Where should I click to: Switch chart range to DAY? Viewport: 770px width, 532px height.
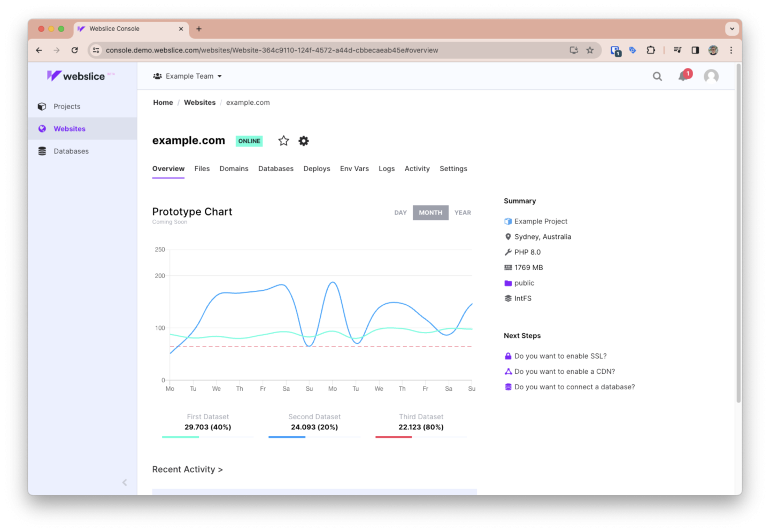click(x=401, y=213)
